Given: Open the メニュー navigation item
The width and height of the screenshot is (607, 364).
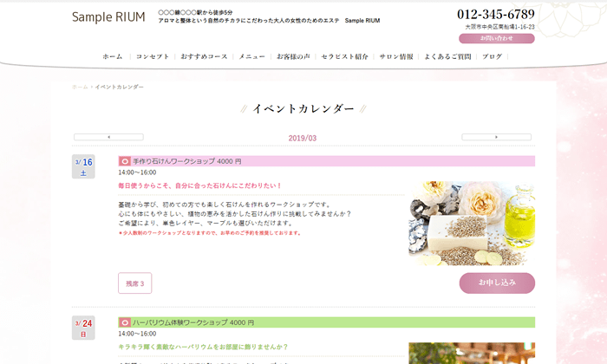Looking at the screenshot, I should pyautogui.click(x=251, y=56).
